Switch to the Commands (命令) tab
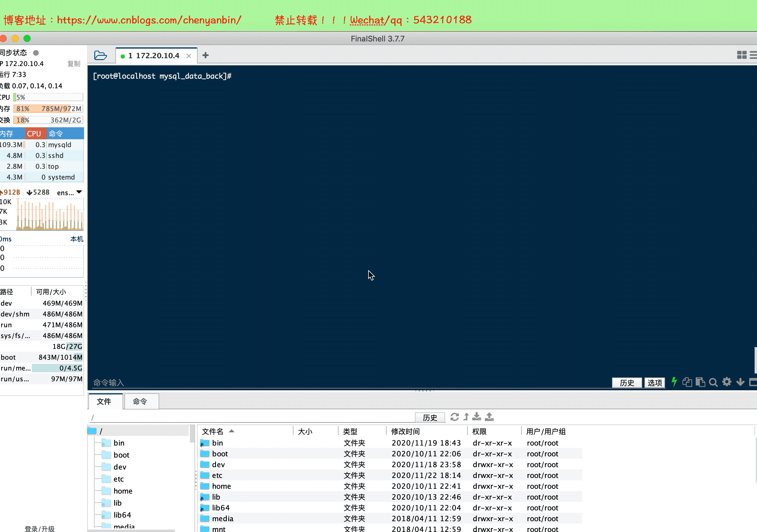The width and height of the screenshot is (757, 532). [x=141, y=401]
